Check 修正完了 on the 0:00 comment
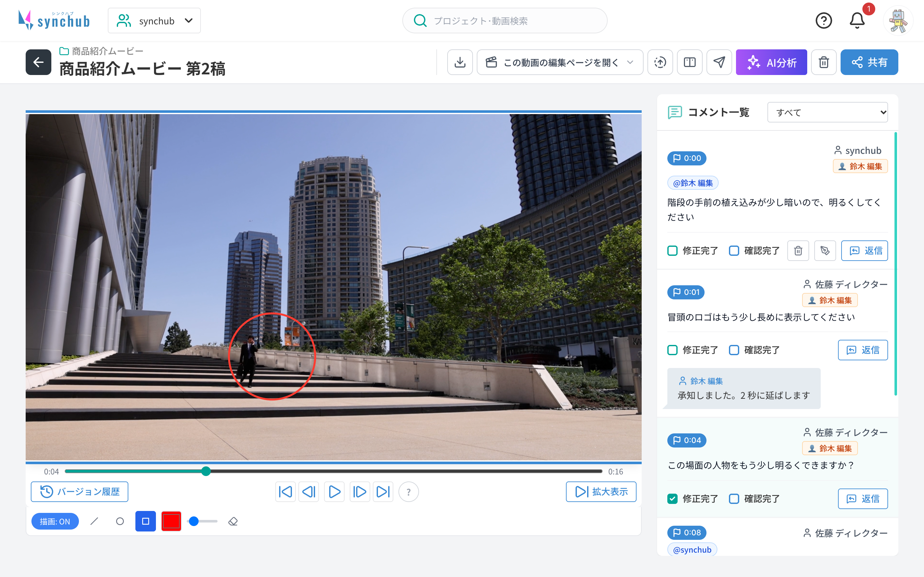 [672, 251]
